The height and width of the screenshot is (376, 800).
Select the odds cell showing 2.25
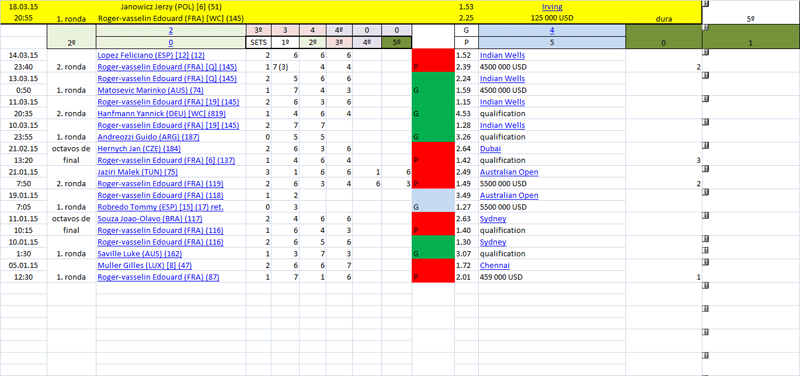[466, 18]
